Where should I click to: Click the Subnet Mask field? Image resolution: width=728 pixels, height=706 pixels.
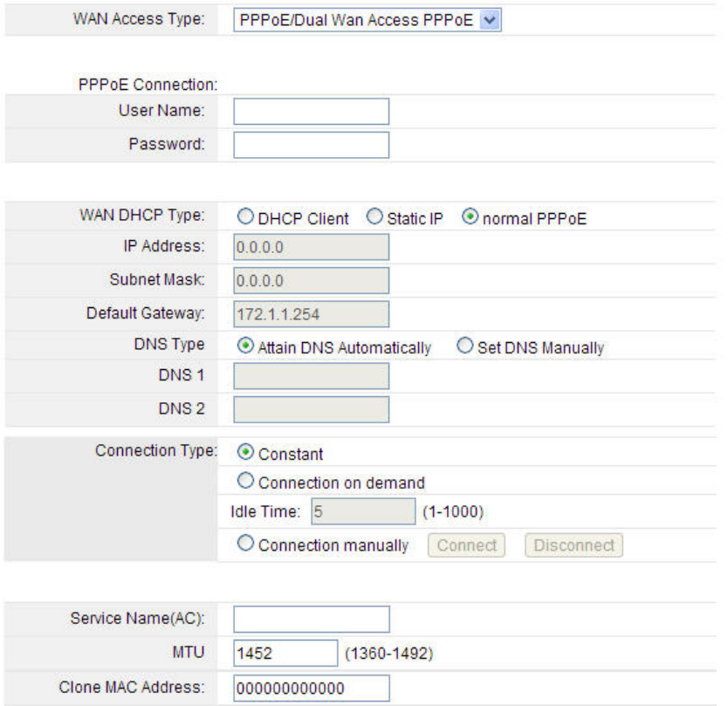tap(311, 280)
